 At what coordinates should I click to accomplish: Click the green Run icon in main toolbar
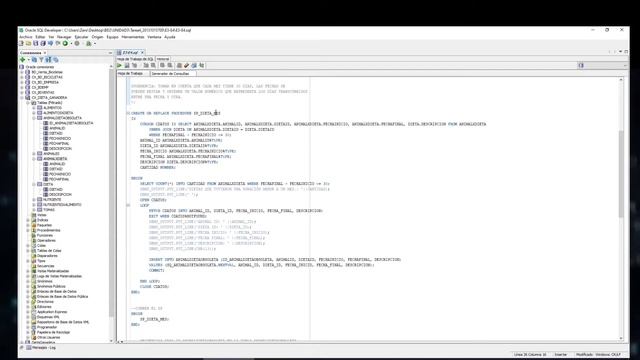65,43
